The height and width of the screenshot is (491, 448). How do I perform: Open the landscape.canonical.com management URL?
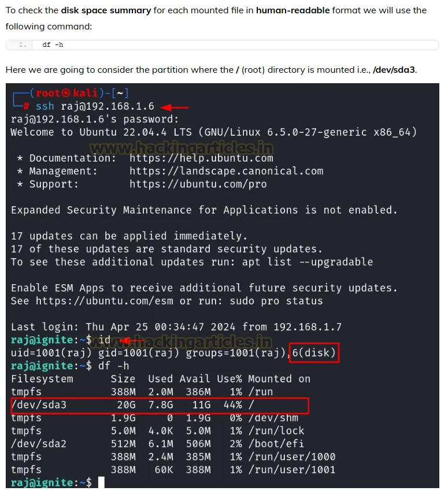(226, 171)
